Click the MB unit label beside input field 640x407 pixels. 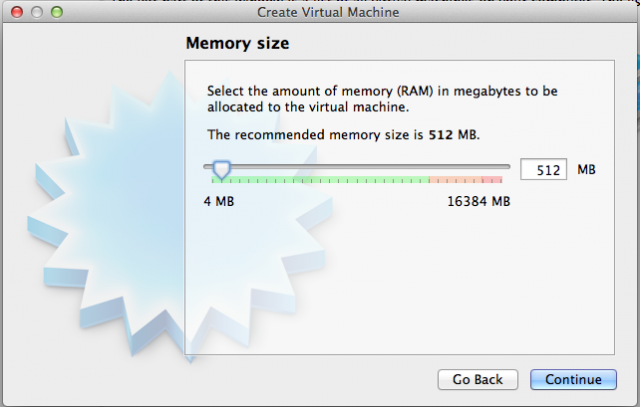(x=587, y=169)
